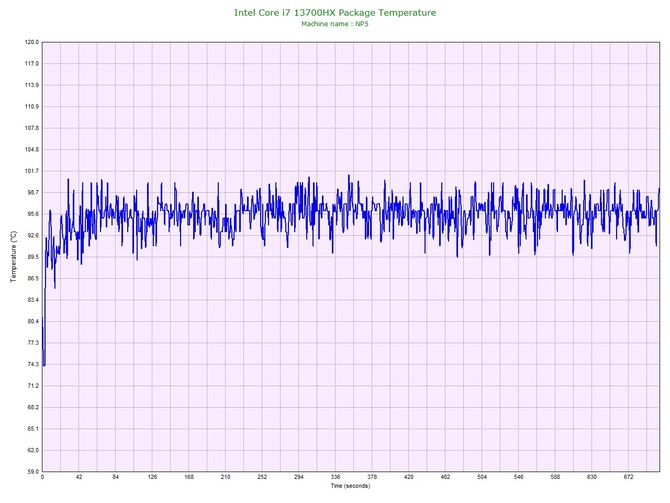Select the 117.0 y-axis label
The height and width of the screenshot is (503, 670).
(x=32, y=64)
